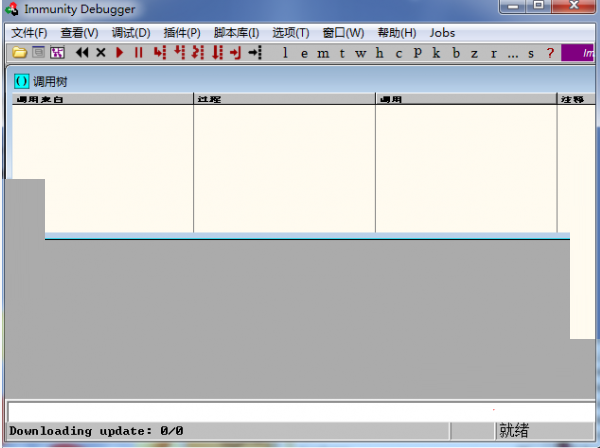Open the 窗口(W) menu
Screen dimensions: 600x448
[343, 33]
